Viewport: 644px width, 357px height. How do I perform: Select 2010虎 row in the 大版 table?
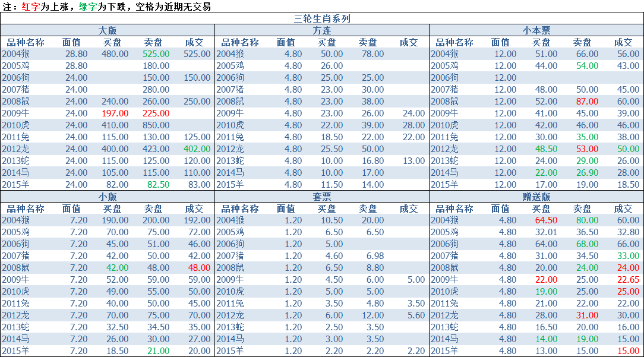(108, 125)
